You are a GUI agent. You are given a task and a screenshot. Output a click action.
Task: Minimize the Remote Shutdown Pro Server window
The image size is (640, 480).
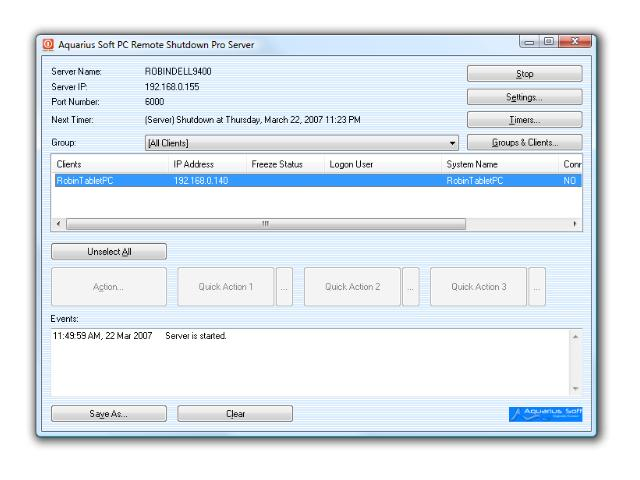(x=529, y=42)
